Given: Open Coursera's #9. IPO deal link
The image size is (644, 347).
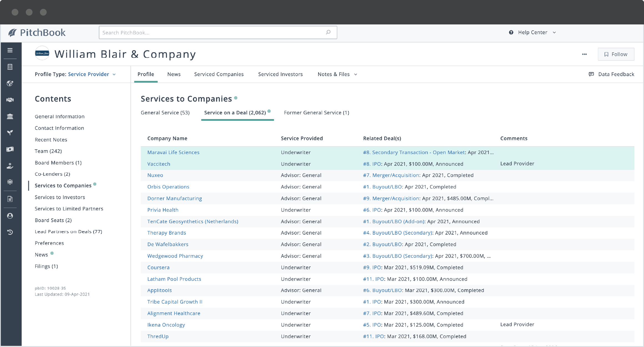Looking at the screenshot, I should 372,267.
